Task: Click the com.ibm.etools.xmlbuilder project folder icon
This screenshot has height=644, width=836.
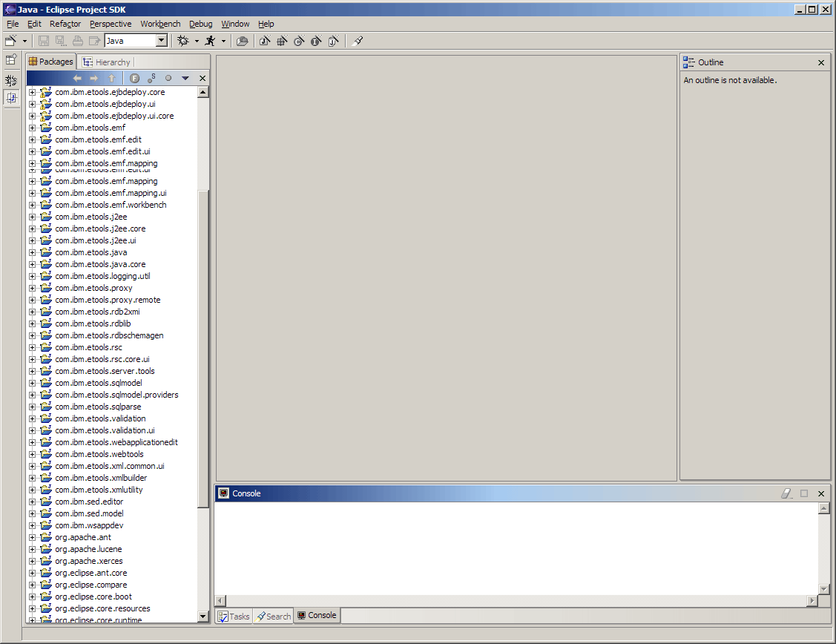Action: (x=46, y=478)
